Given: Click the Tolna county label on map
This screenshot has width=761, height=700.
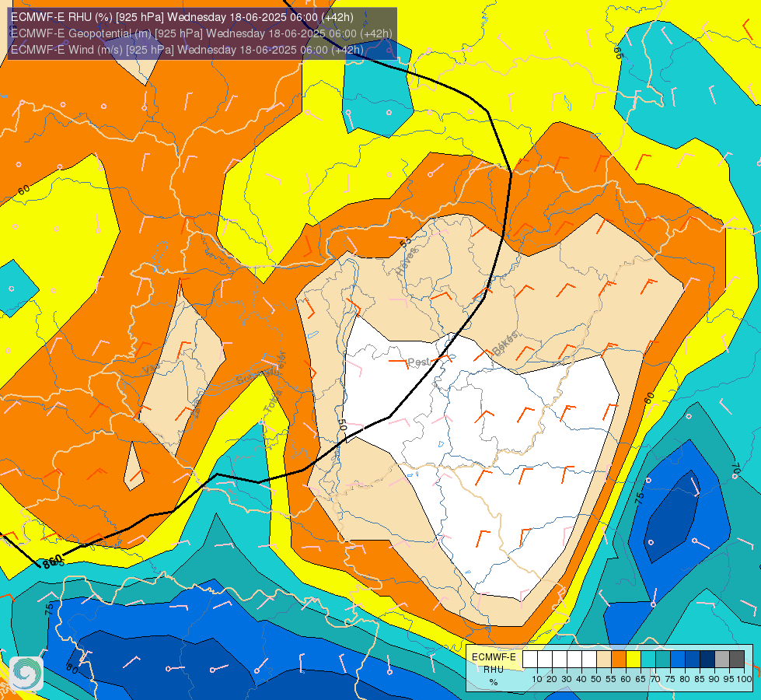Looking at the screenshot, I should 272,401.
